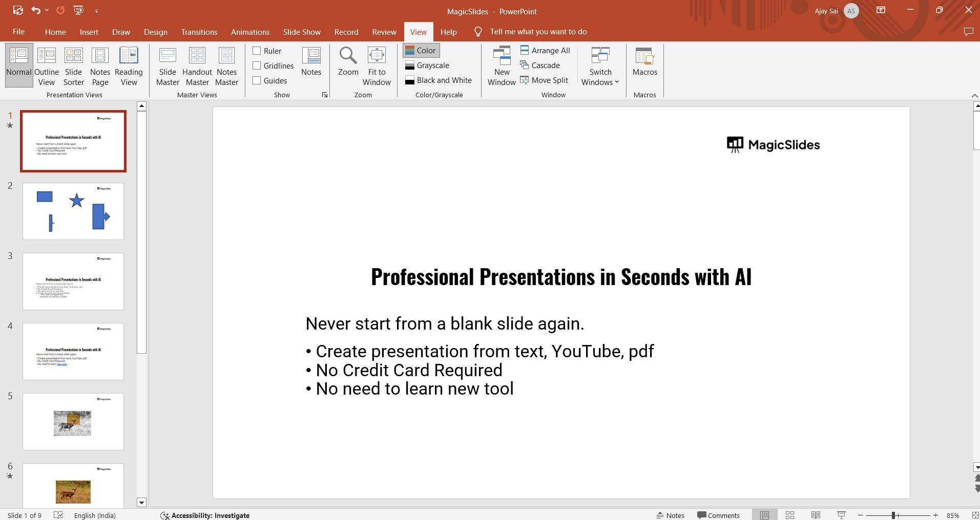Switch to Reading View
The image size is (980, 520).
point(129,66)
